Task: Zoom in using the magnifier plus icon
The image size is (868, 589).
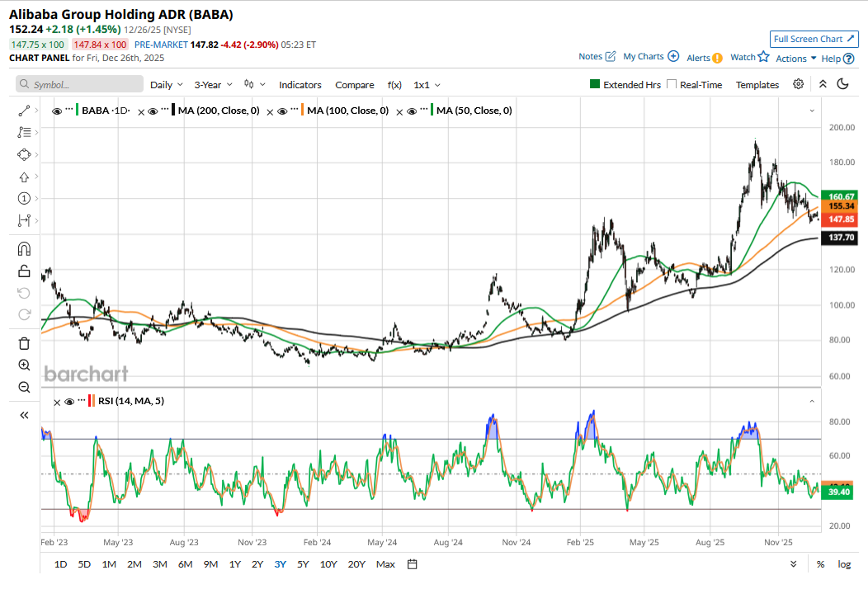Action: click(24, 365)
